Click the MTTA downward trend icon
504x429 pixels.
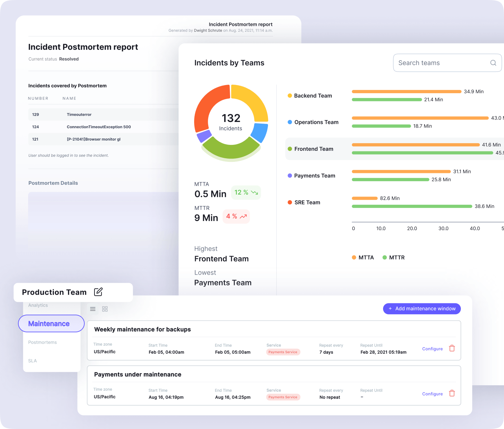point(255,193)
